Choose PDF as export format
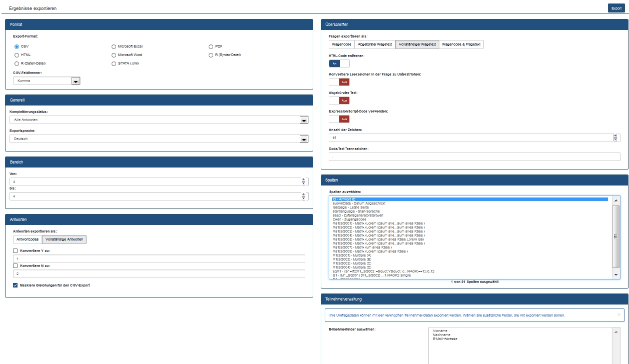Screen dimensions: 629x364 (x=211, y=46)
